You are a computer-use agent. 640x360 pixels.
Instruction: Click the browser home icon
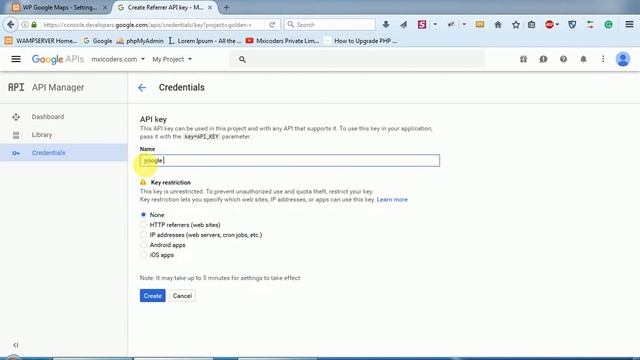498,24
